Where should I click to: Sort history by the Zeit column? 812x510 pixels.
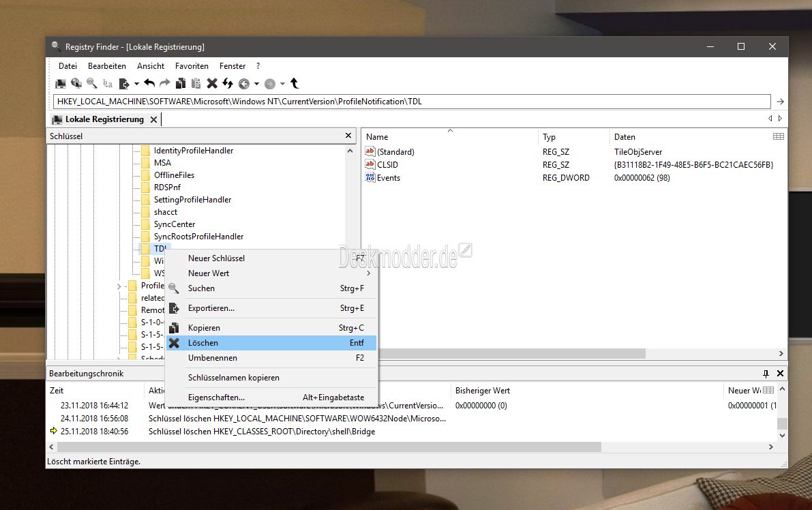pos(95,391)
